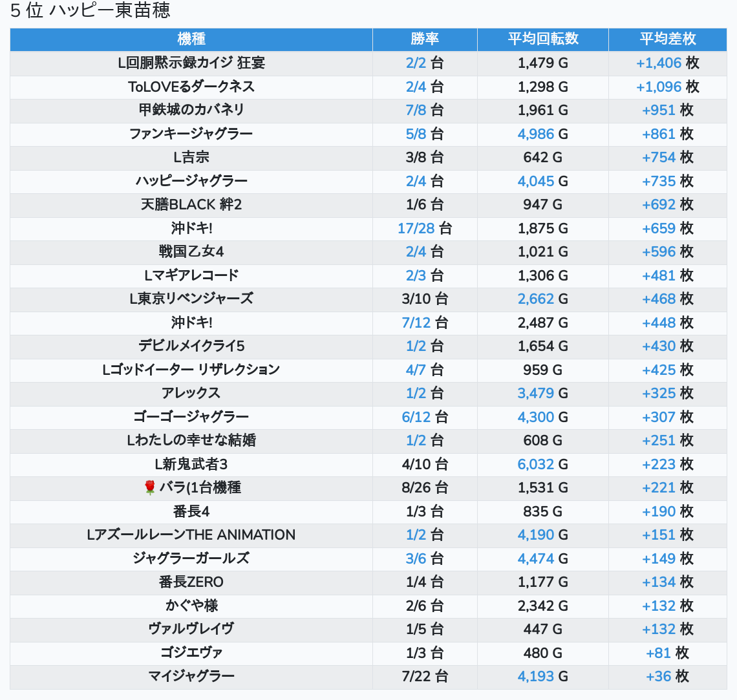Open the 17/28 win rate link
737x700 pixels.
coord(414,228)
